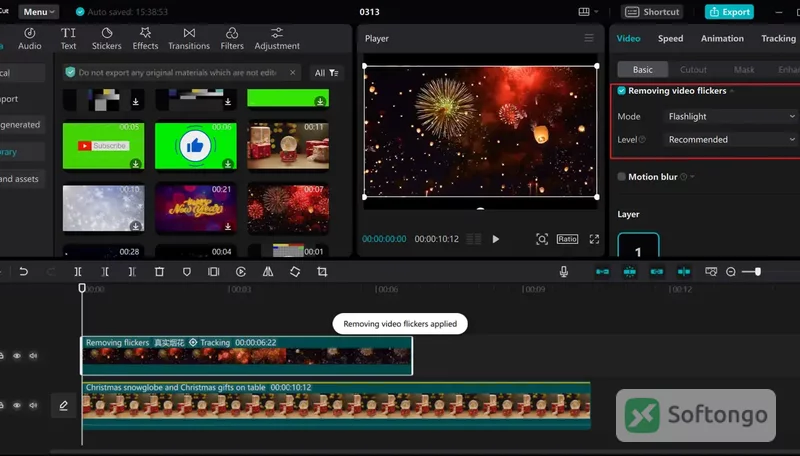Click the Delete right (trim end) icon
The height and width of the screenshot is (456, 800).
pos(132,272)
